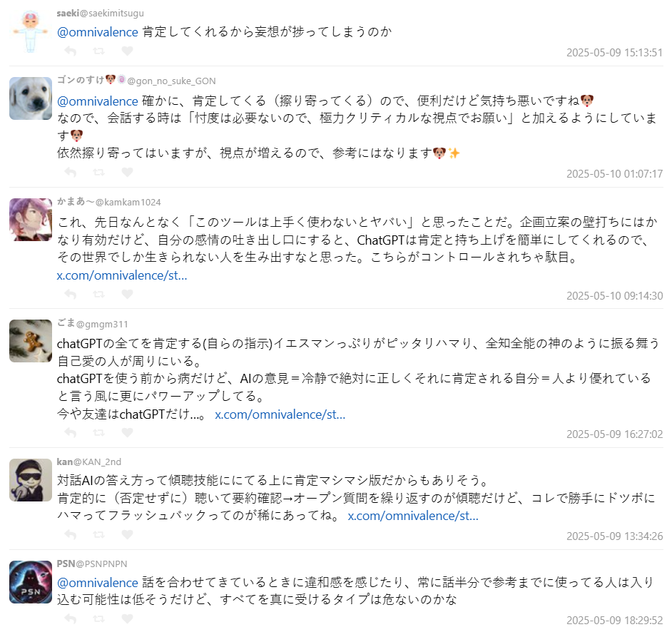Open timestamp 2025-05-09 18:29:52
Screen dimensions: 672x637
pos(614,621)
